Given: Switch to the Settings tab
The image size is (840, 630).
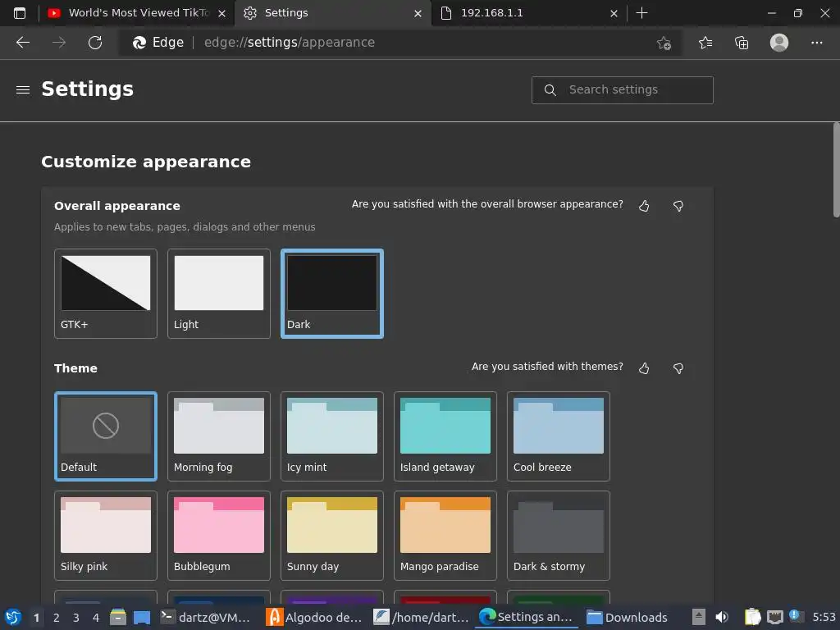Looking at the screenshot, I should coord(332,13).
